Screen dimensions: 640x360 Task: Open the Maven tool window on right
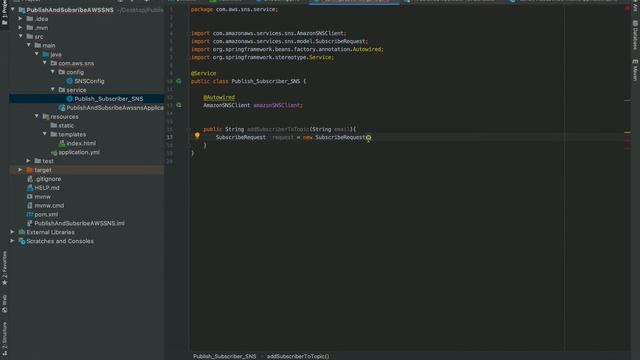635,70
